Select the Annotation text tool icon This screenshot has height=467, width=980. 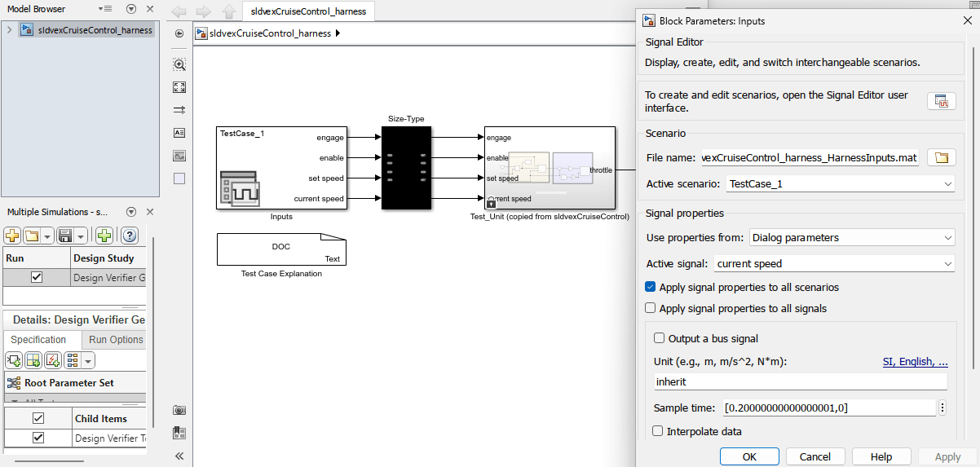click(179, 133)
